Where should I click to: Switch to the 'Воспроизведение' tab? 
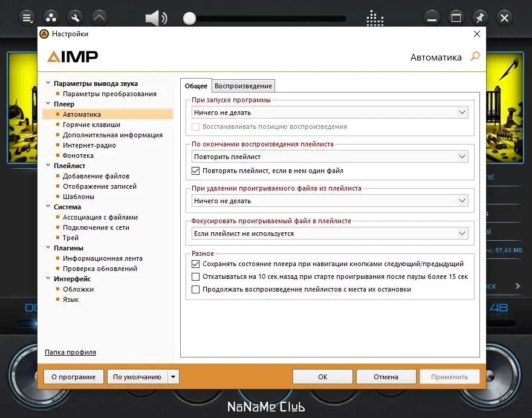point(243,85)
